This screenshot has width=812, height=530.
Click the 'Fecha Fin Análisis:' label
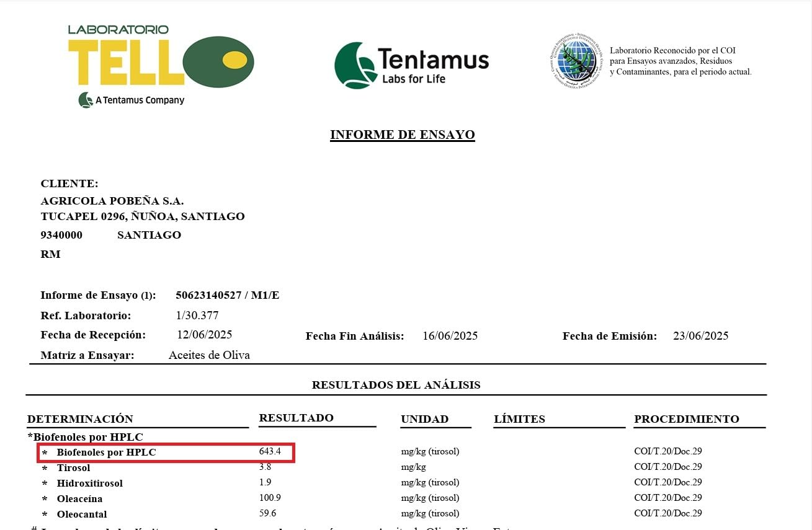[x=355, y=336]
